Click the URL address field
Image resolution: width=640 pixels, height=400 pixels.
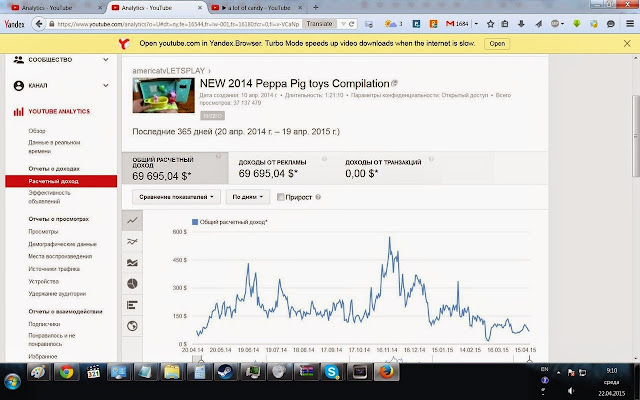coord(178,24)
